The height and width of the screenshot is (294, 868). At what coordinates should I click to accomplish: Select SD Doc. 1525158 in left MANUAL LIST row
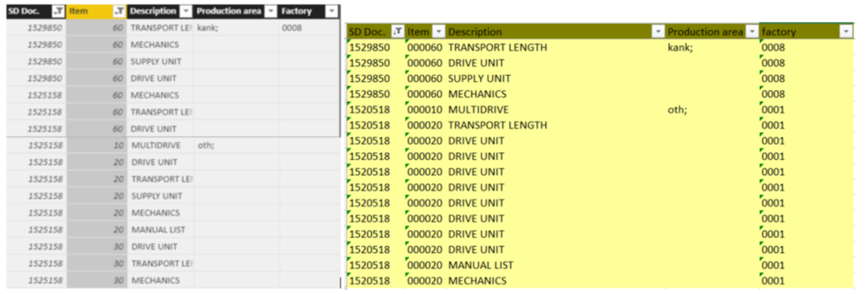36,230
